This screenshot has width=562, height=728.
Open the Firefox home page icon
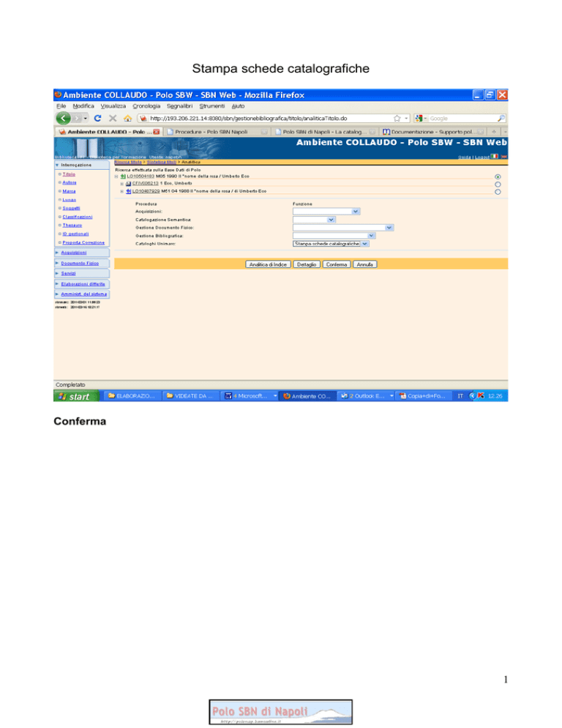pyautogui.click(x=127, y=119)
